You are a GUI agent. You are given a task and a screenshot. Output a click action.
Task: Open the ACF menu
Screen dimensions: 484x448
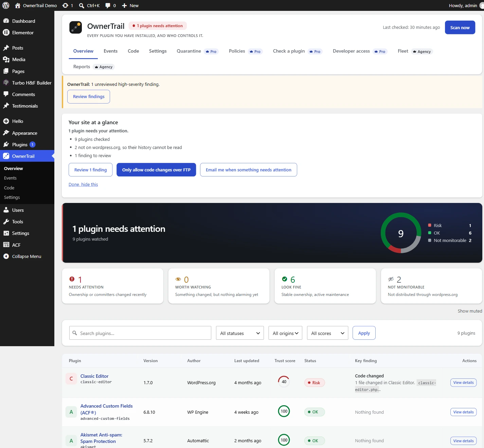pos(27,245)
